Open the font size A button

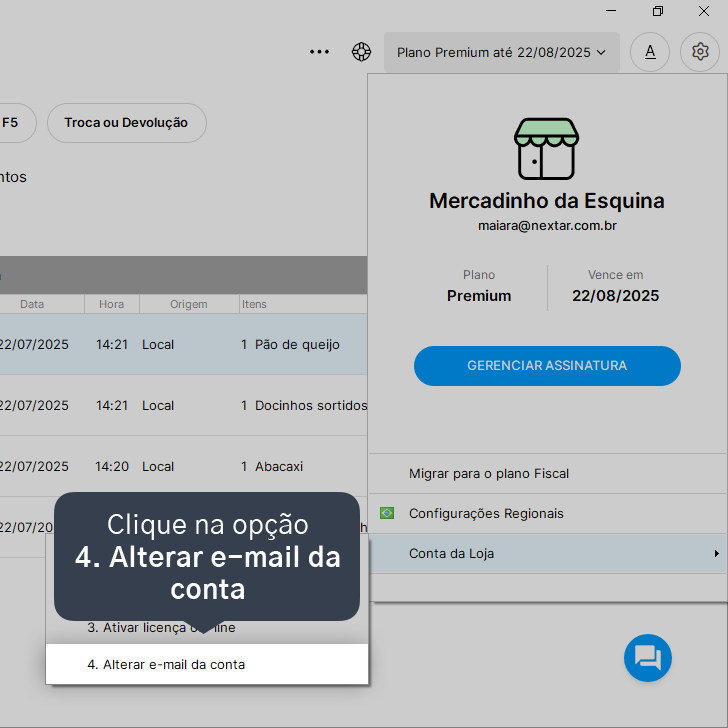(x=650, y=52)
